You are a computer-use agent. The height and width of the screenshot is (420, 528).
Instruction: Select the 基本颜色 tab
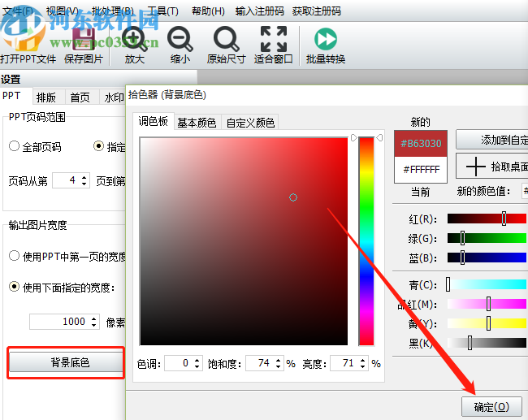point(197,123)
